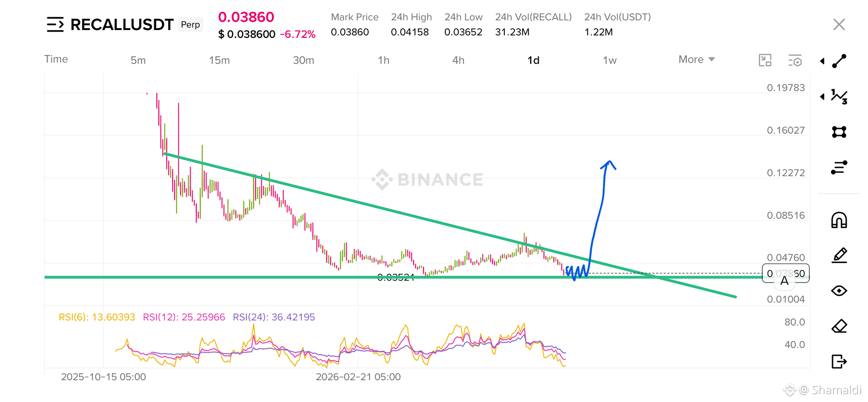Open the More timeframes dropdown
This screenshot has width=868, height=402.
(x=697, y=59)
